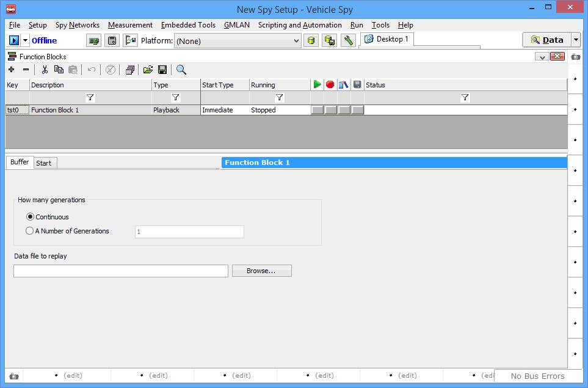Click the green floppy save icon
Screen dimensions: 588x388
162,70
